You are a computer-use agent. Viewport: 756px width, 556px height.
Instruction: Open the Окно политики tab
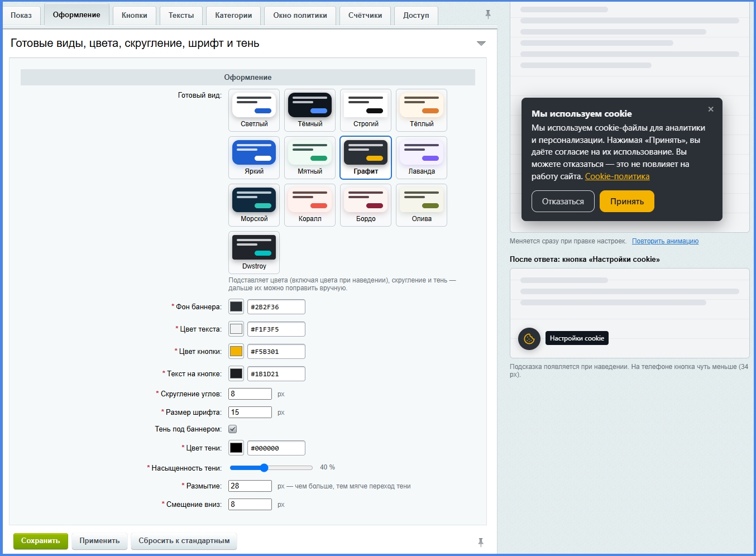(x=300, y=15)
